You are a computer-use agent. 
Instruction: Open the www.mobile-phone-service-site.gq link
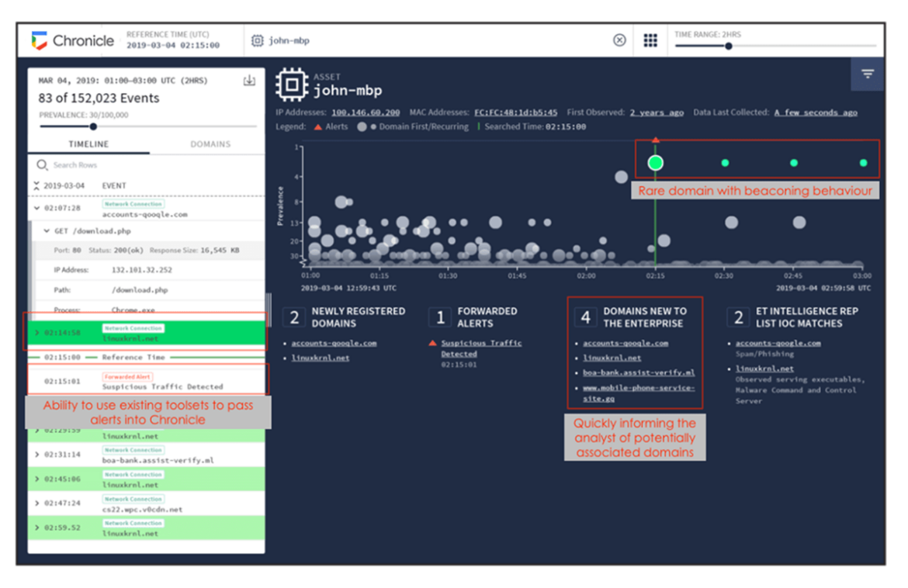tap(639, 393)
